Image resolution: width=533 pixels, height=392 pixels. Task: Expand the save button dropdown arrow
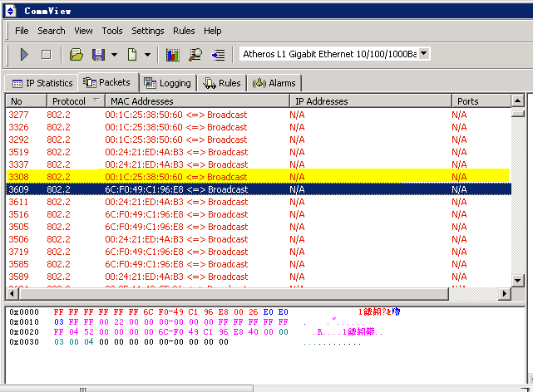pos(114,55)
